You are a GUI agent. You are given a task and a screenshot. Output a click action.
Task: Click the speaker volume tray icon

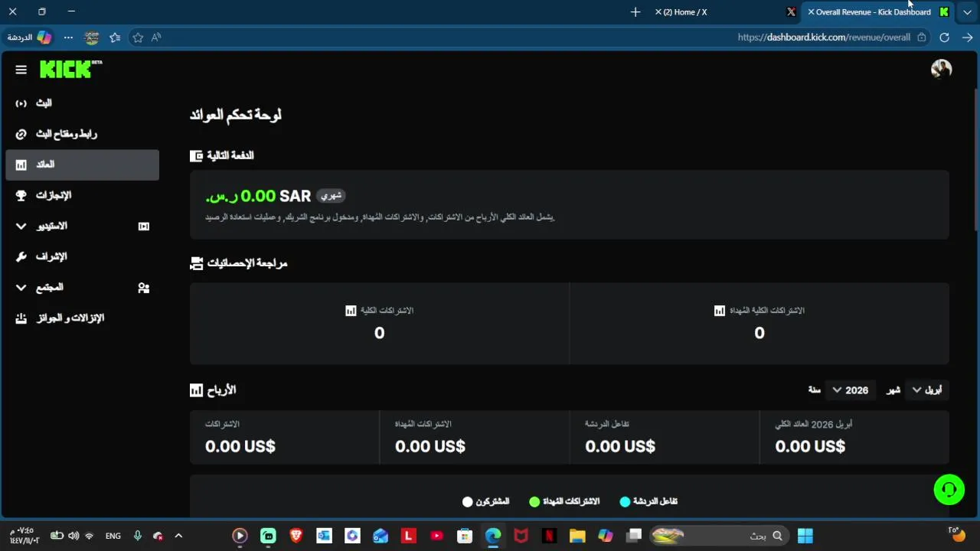coord(73,536)
